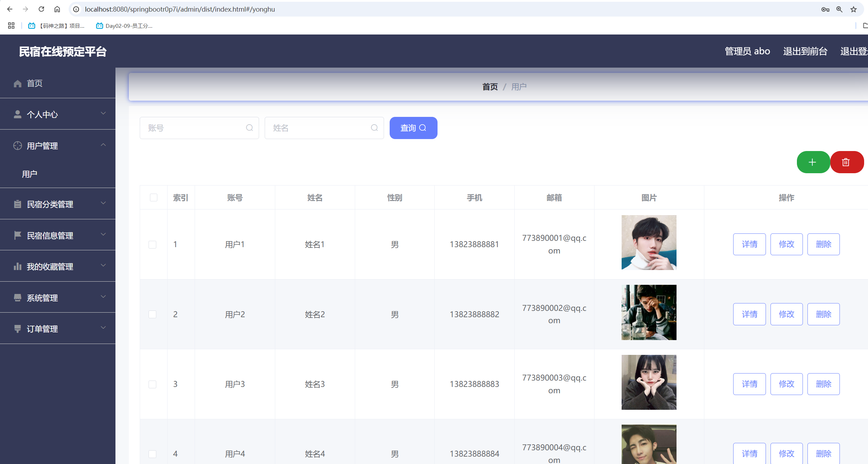This screenshot has width=868, height=464.
Task: Click the 用户管理 globe icon
Action: tap(18, 145)
